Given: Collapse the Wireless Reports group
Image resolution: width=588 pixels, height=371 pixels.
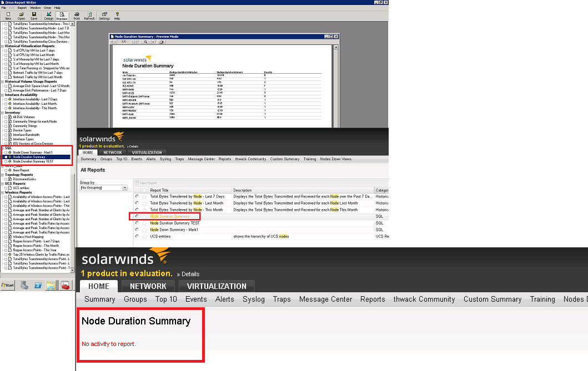Looking at the screenshot, I should tap(3, 192).
